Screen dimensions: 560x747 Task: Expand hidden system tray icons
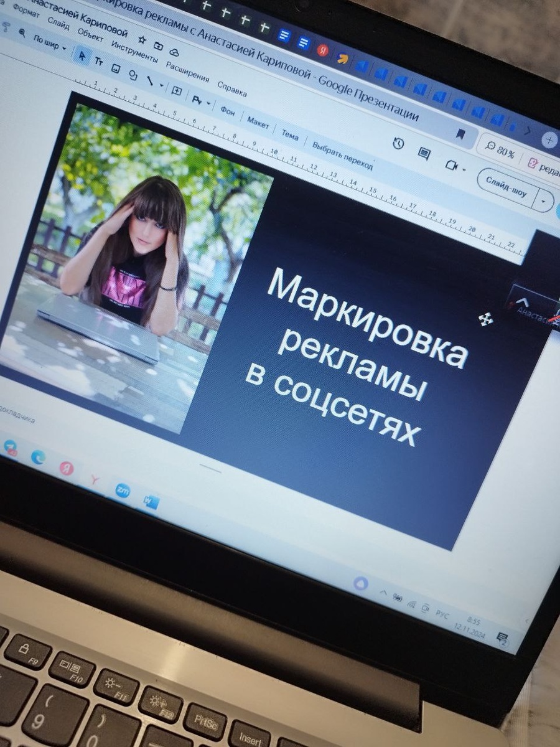click(x=383, y=593)
